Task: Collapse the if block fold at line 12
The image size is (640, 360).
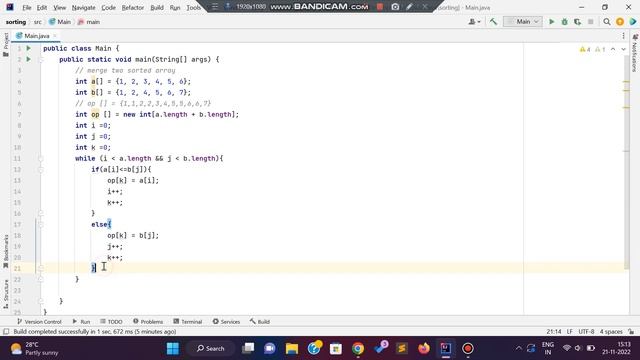Action: coord(40,169)
